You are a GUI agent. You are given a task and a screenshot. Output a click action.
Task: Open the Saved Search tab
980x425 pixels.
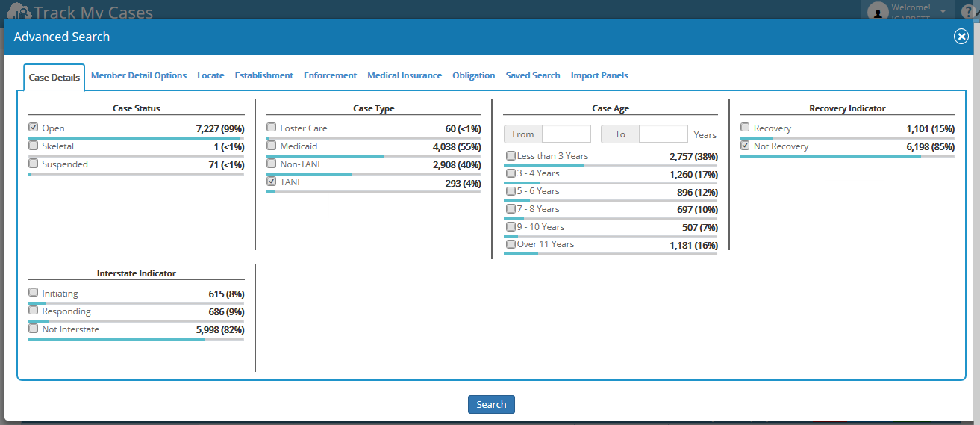click(x=533, y=75)
